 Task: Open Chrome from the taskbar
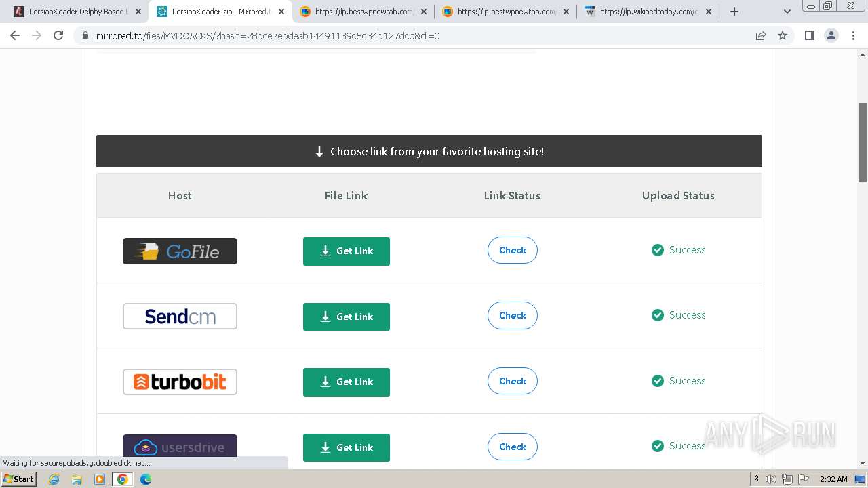click(x=123, y=479)
